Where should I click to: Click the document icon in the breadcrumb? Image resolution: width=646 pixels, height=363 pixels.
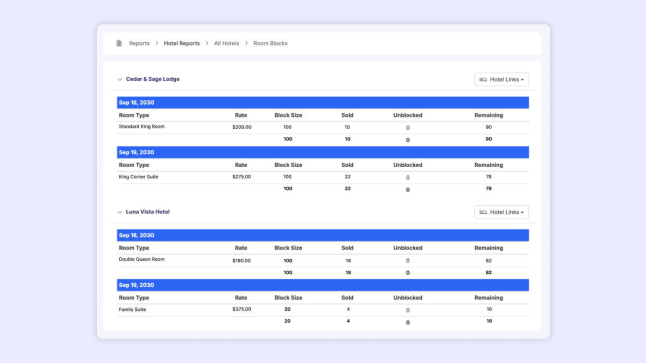(119, 43)
